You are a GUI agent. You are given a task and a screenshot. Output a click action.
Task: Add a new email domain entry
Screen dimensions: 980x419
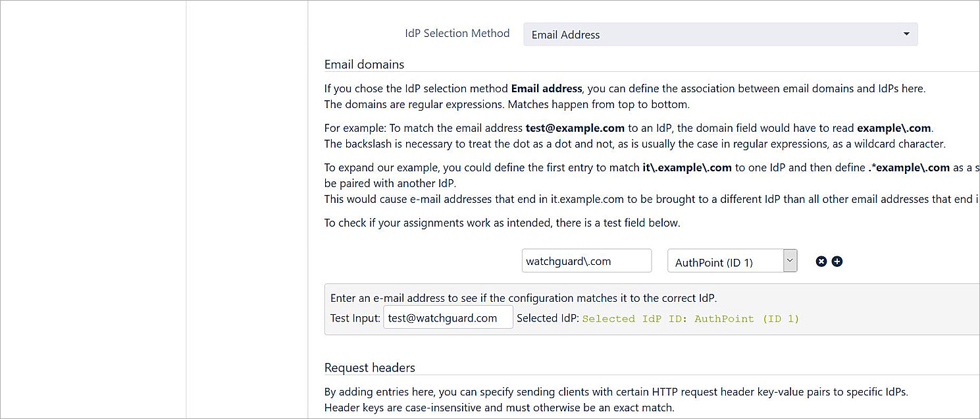click(837, 262)
